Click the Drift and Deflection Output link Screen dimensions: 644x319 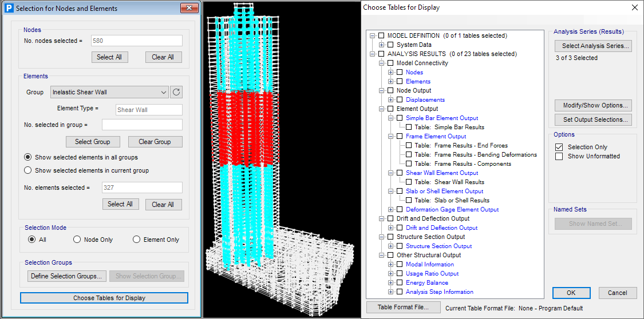click(441, 228)
